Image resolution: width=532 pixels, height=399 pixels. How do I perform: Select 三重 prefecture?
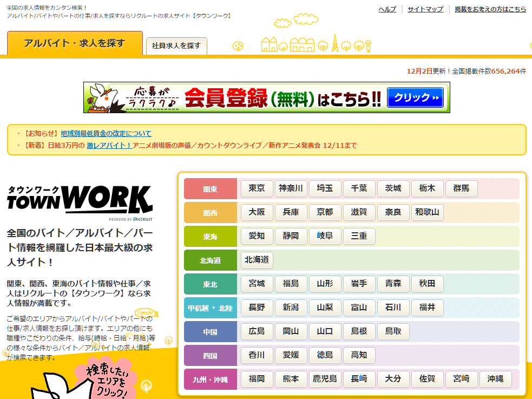coord(359,236)
